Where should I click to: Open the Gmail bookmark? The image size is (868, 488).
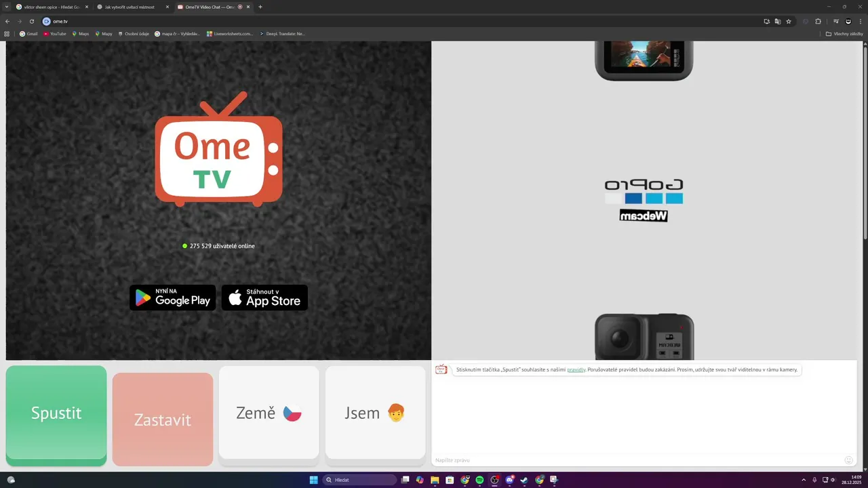[28, 33]
